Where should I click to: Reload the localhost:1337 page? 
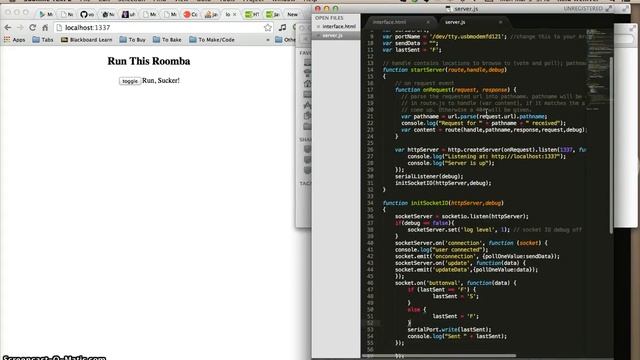[33, 27]
